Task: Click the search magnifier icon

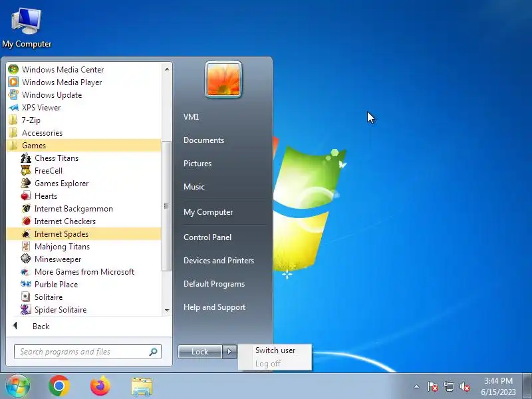Action: pyautogui.click(x=154, y=352)
